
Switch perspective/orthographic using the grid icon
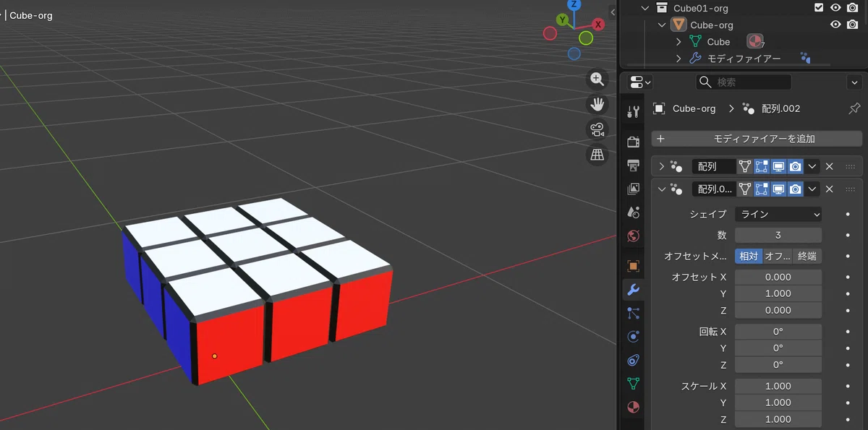(597, 155)
